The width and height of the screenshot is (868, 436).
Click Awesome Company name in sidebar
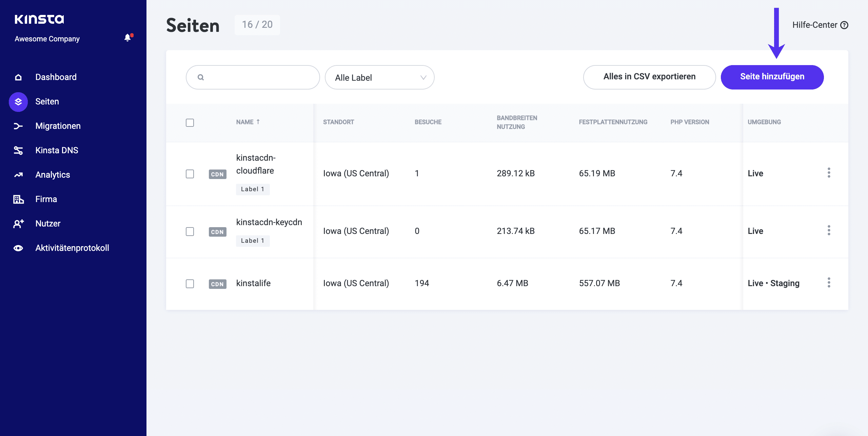[47, 39]
